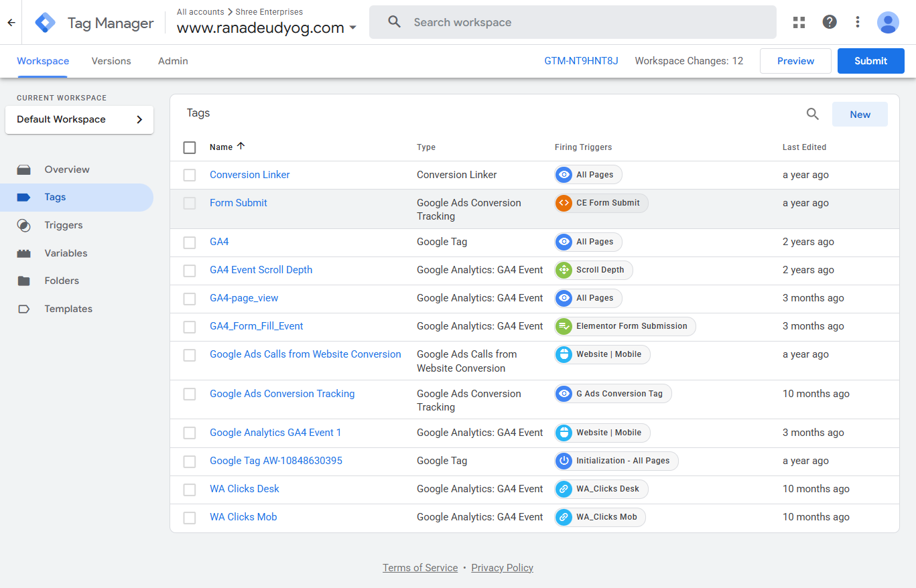Open the WA Clicks Desk tag

point(245,489)
